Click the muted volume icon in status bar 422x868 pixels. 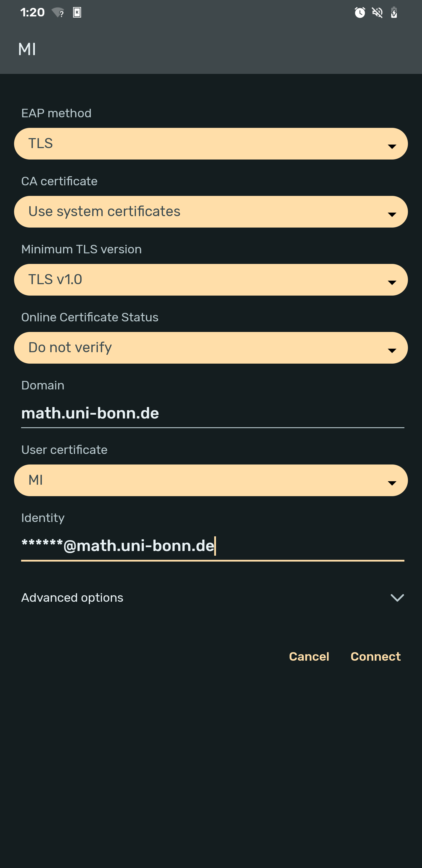pos(377,13)
